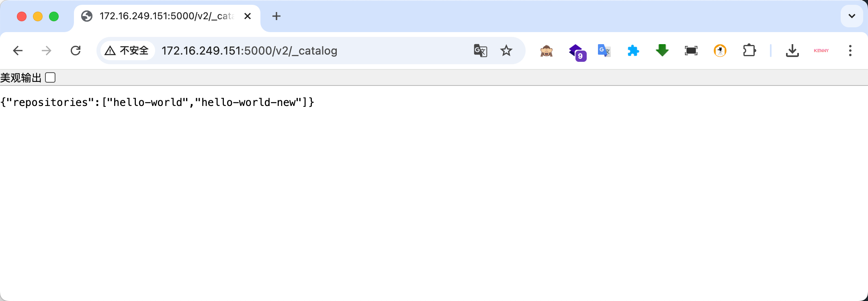Reload the current page
Image resolution: width=868 pixels, height=301 pixels.
tap(76, 51)
